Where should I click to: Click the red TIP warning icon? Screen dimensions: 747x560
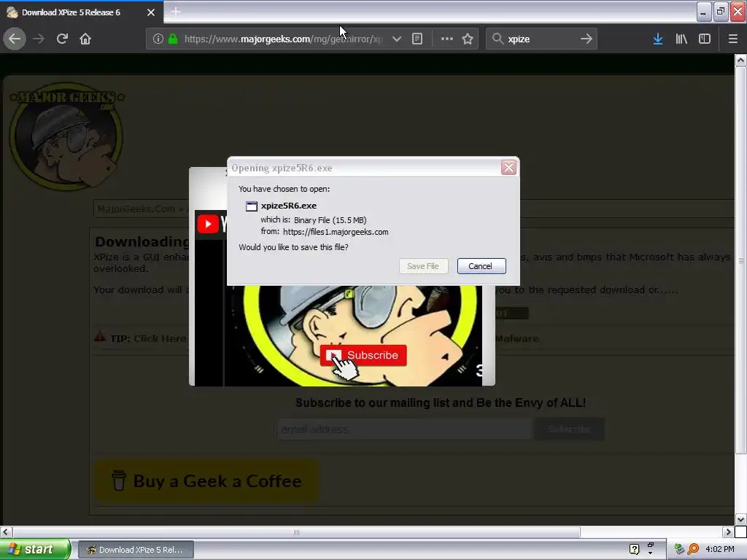99,337
